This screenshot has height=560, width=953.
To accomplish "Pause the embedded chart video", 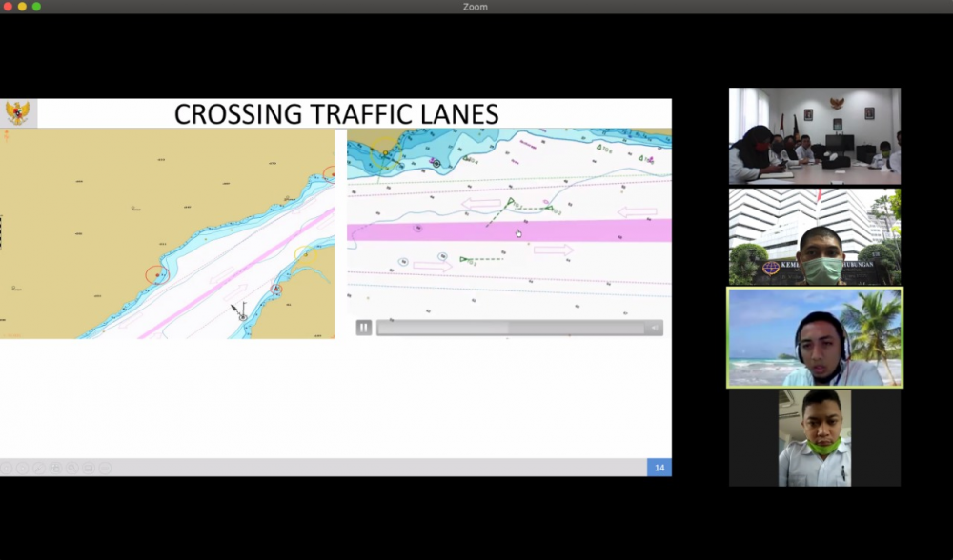I will tap(363, 328).
